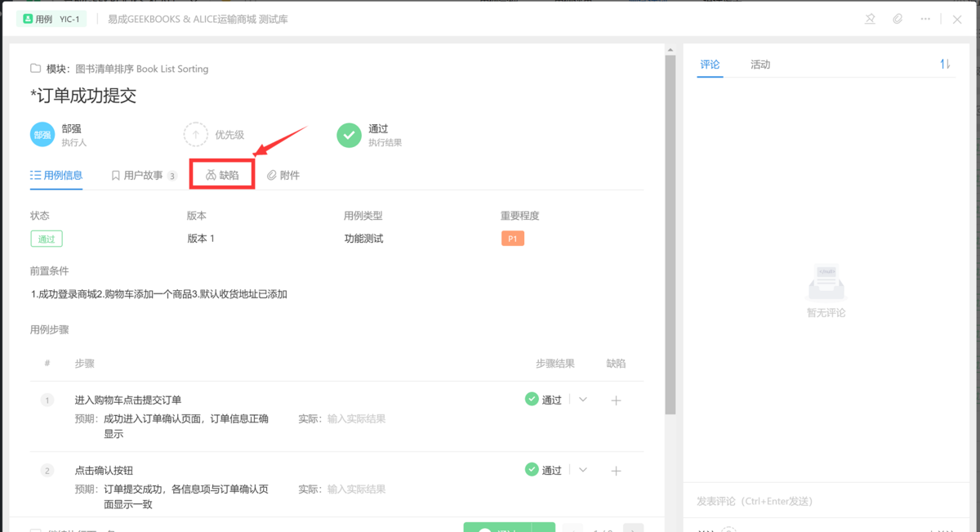Edit the title *订单成功提交
The image size is (980, 532).
coord(83,96)
